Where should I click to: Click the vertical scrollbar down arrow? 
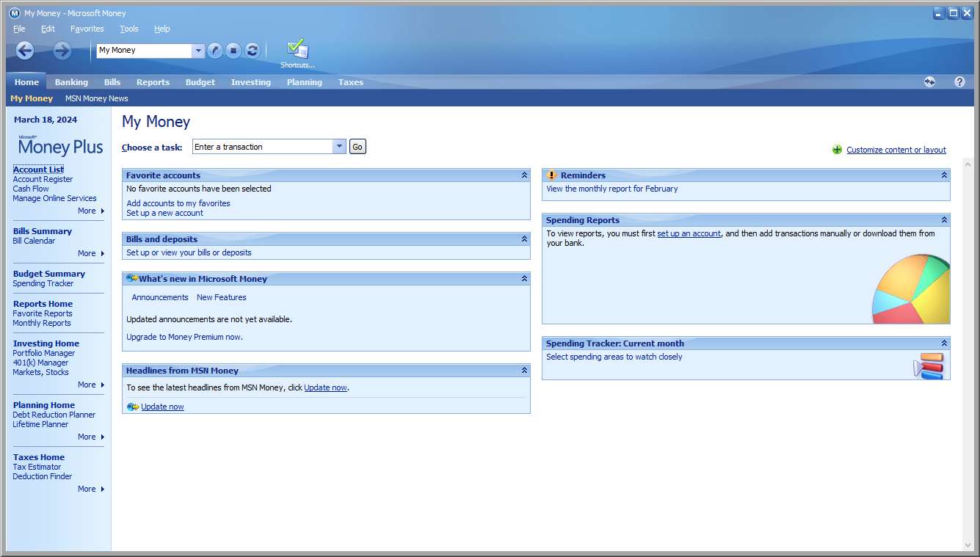pyautogui.click(x=968, y=544)
